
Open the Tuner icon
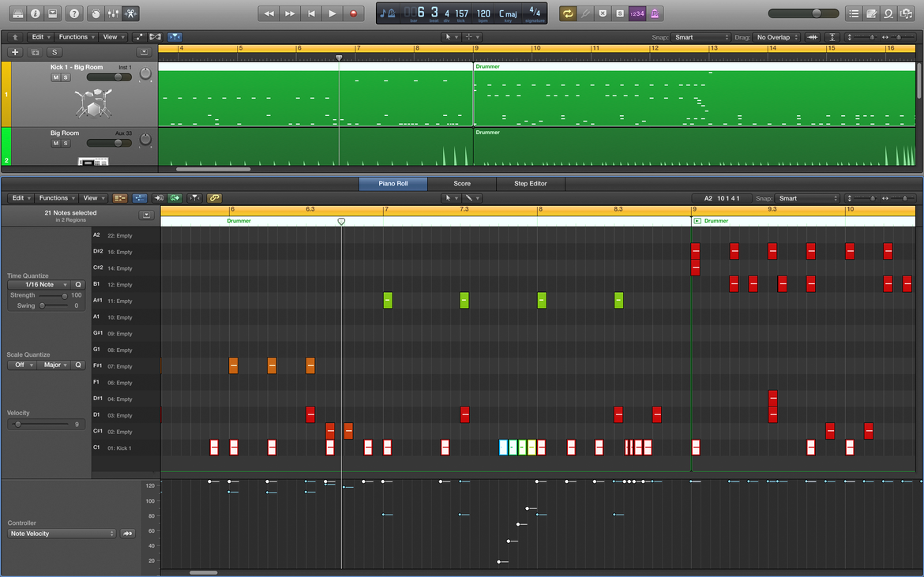(x=585, y=13)
